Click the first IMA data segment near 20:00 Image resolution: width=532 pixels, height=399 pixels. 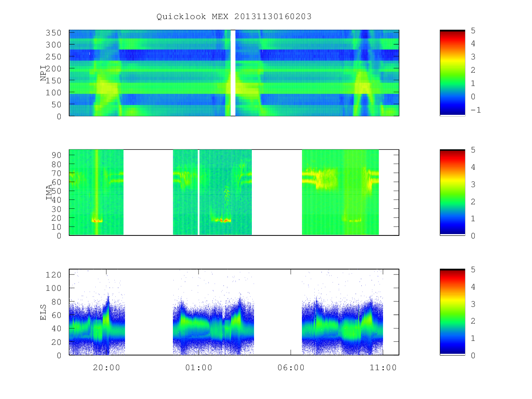(x=96, y=192)
